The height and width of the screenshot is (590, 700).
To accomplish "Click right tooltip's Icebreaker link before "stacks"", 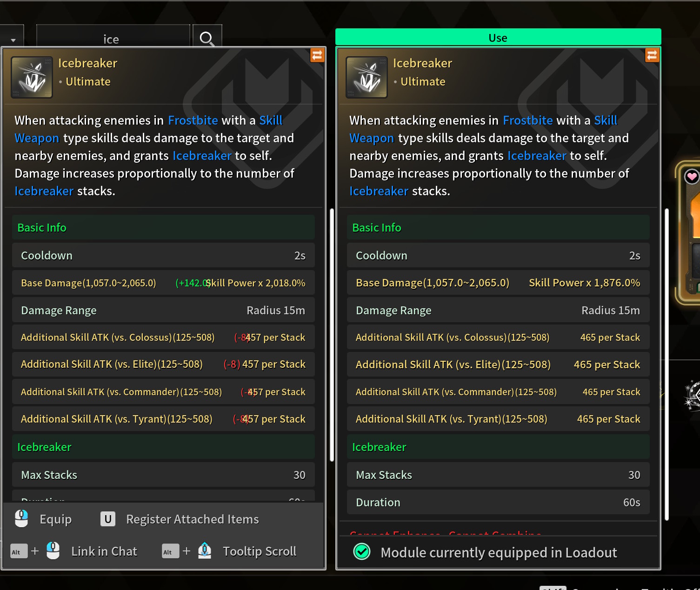I will [x=379, y=191].
